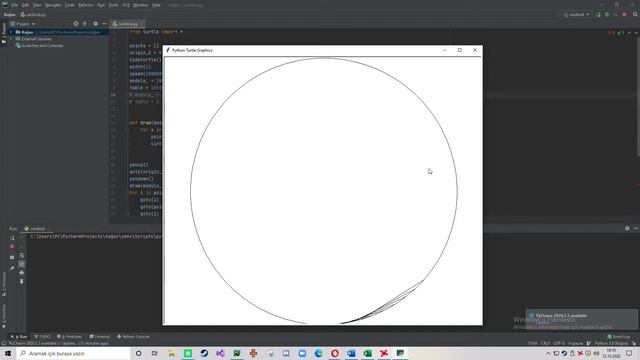The height and width of the screenshot is (360, 640).
Task: Switch to the Problems bottom tab
Action: point(69,337)
